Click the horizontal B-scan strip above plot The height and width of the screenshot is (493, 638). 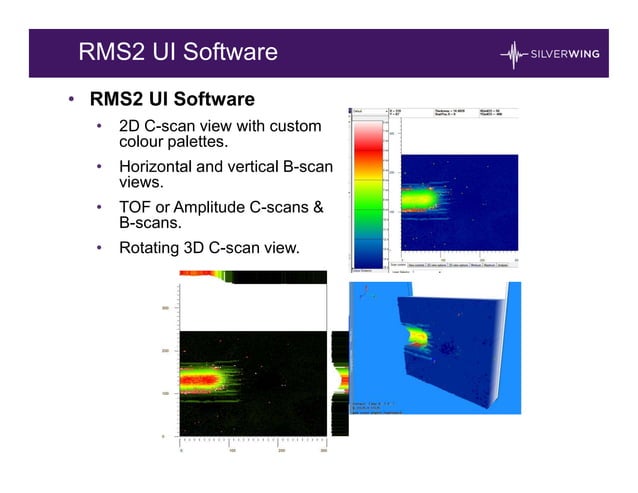[253, 277]
